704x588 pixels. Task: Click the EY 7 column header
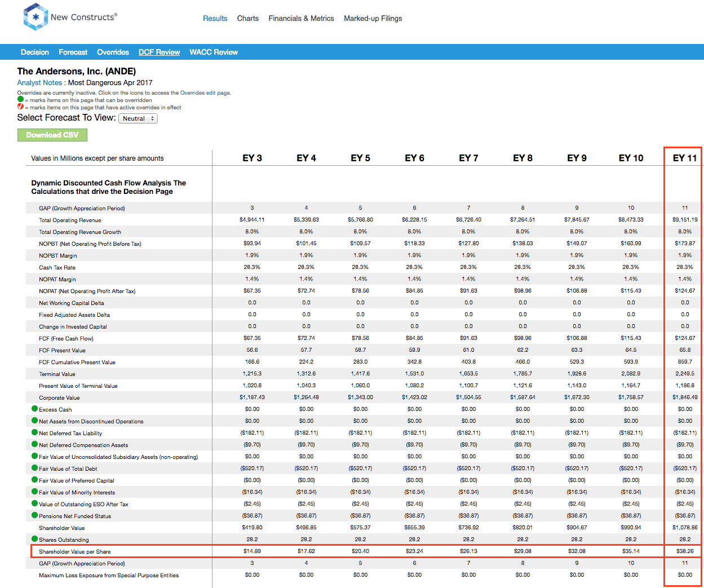[x=468, y=158]
